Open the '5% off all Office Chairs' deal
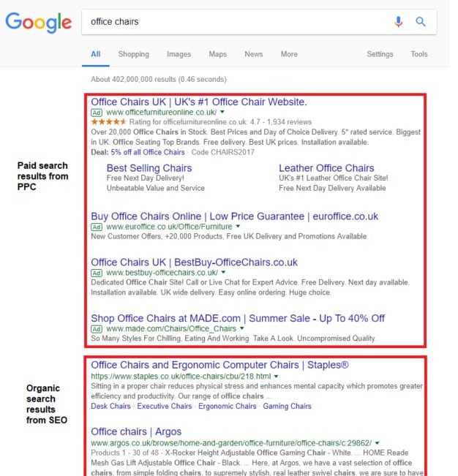This screenshot has width=458, height=476. click(x=148, y=152)
